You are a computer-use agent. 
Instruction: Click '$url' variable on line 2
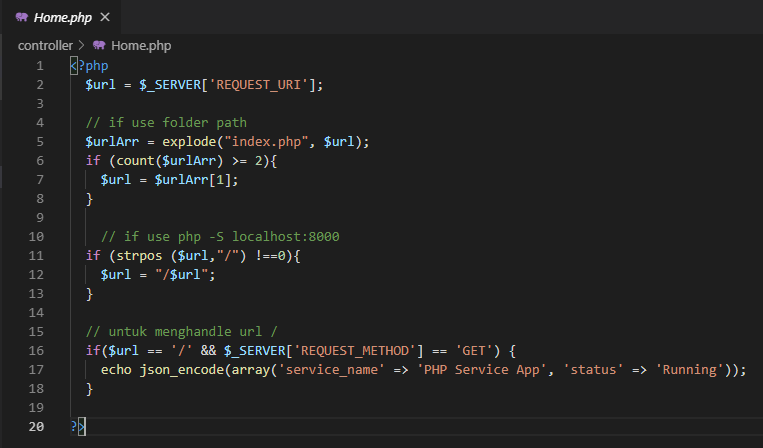(x=101, y=85)
